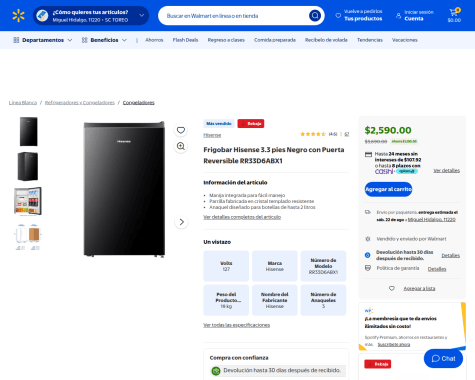This screenshot has width=475, height=380.
Task: Click the Número de Anaqueles tile
Action: [x=323, y=300]
